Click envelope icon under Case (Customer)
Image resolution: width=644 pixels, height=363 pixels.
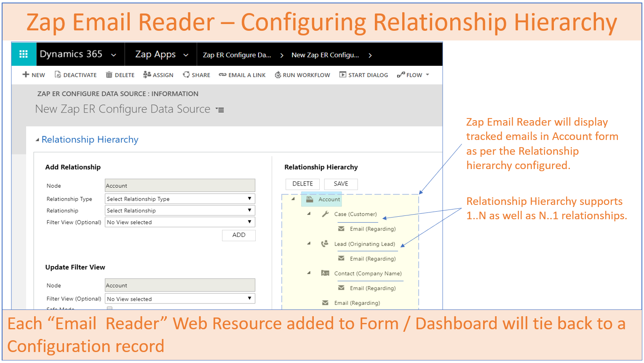[341, 229]
